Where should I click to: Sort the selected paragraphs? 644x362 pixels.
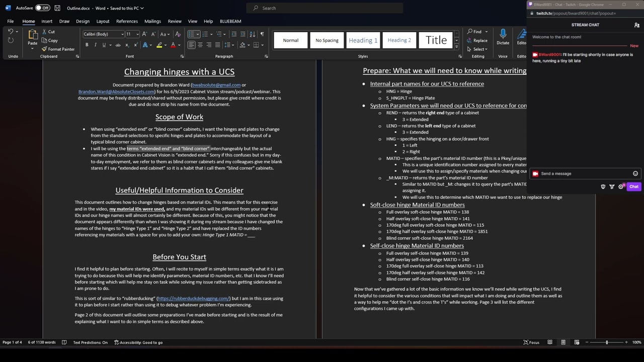click(253, 34)
